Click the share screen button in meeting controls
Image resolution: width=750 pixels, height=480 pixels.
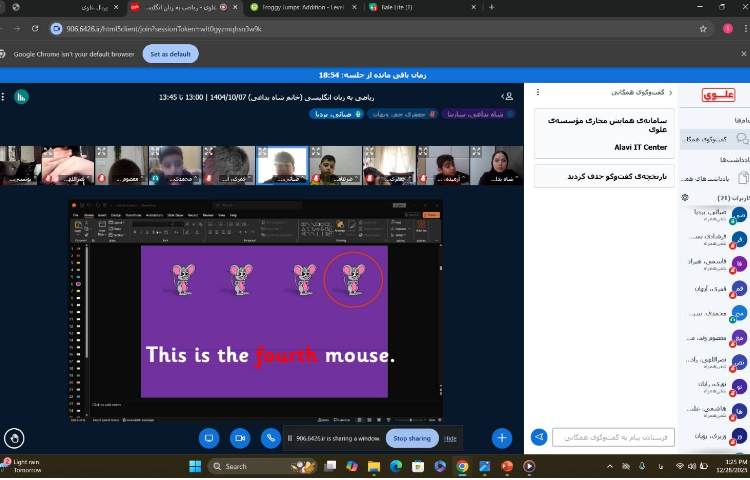(209, 438)
